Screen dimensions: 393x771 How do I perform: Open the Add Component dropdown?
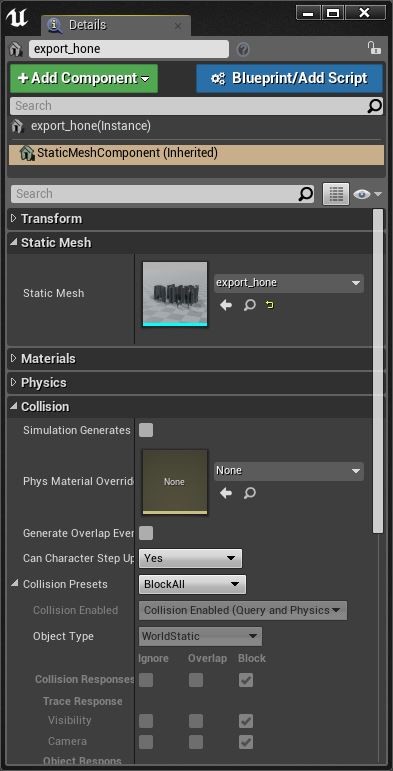pyautogui.click(x=84, y=78)
